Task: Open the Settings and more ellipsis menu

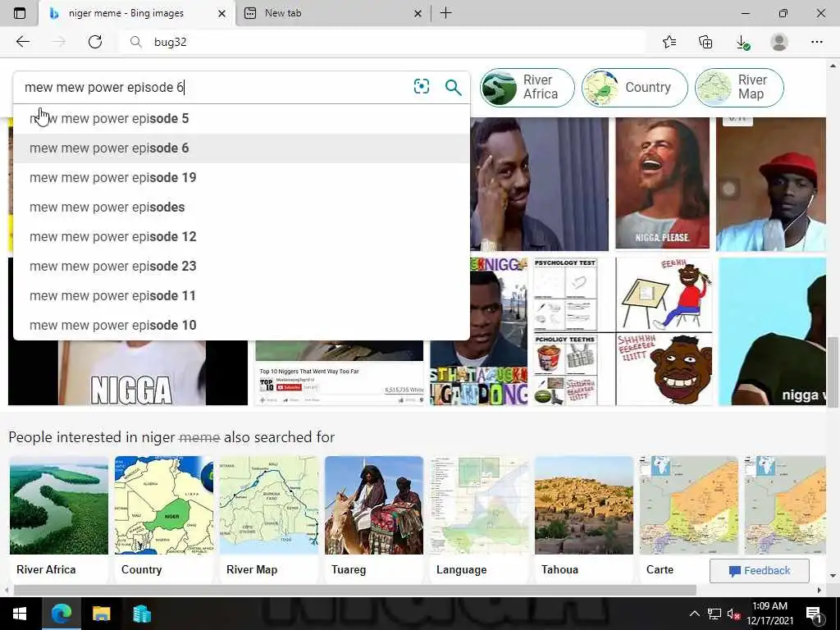Action: click(x=816, y=42)
